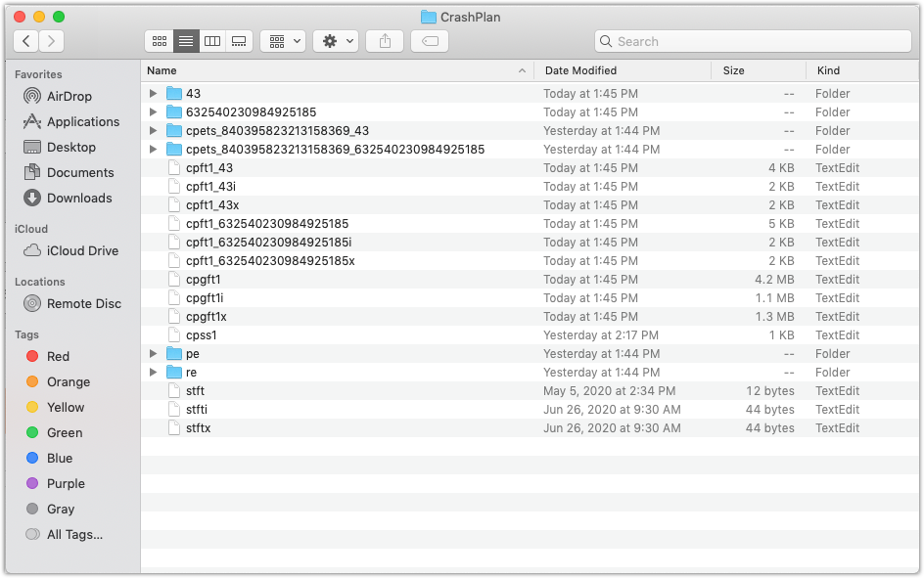Switch to icon view
This screenshot has height=578, width=924.
(159, 41)
